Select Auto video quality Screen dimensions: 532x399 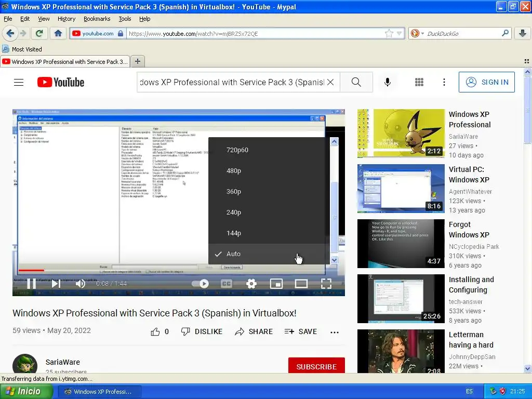269,254
